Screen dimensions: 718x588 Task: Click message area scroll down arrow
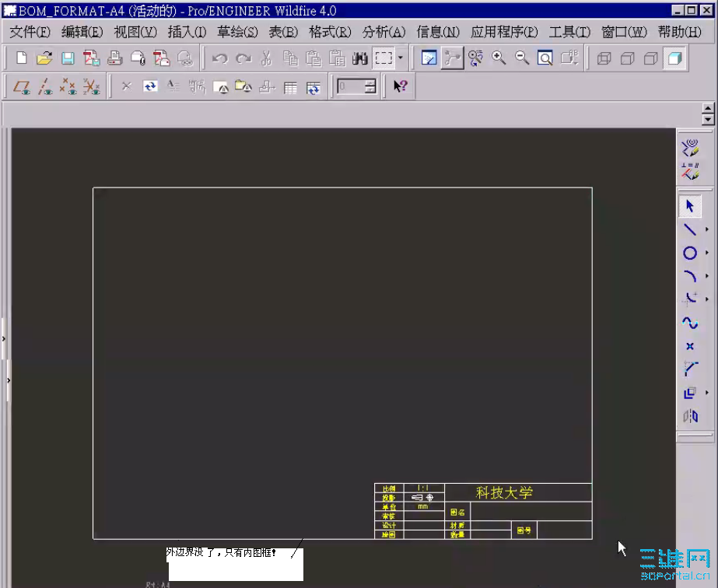708,120
